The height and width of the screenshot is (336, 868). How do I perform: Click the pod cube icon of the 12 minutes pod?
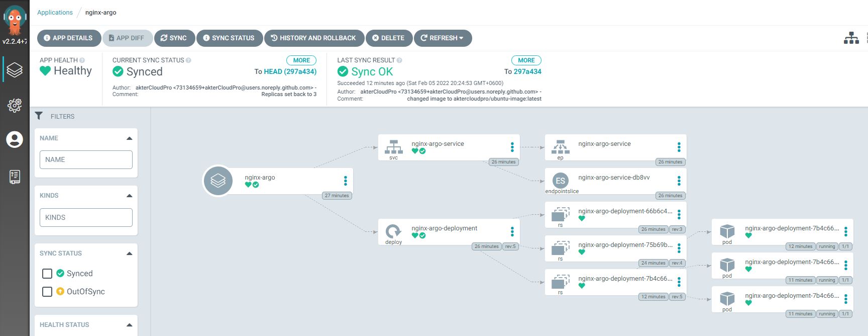coord(727,231)
